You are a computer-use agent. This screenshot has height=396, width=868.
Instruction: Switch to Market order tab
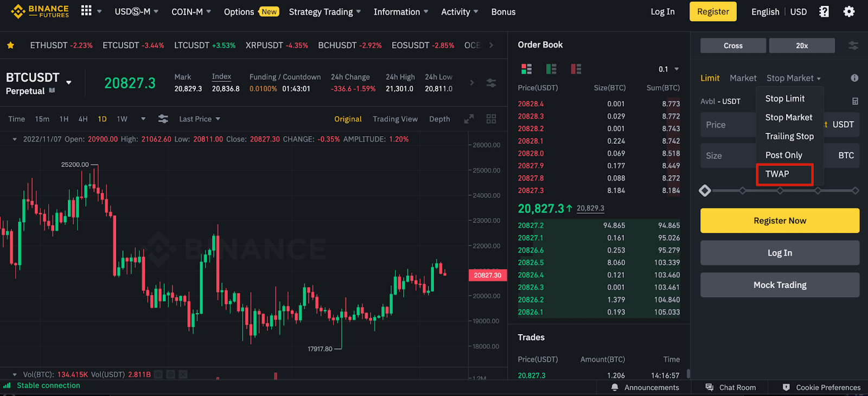click(x=743, y=78)
